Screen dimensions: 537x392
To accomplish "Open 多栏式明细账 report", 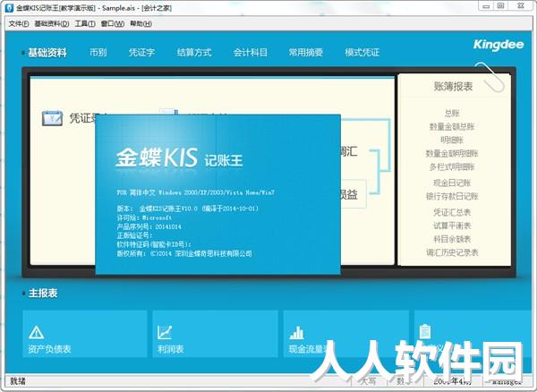I will (x=452, y=167).
